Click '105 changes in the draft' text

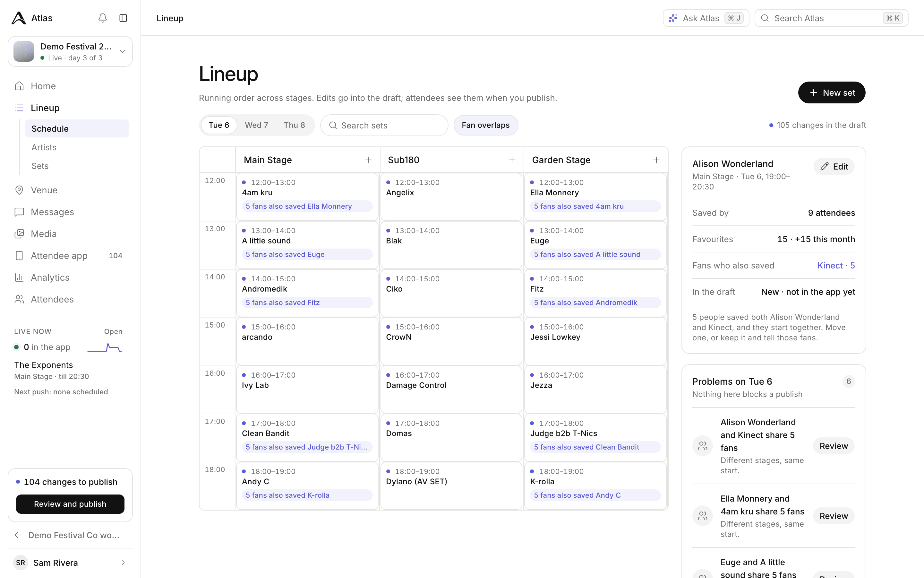(821, 125)
